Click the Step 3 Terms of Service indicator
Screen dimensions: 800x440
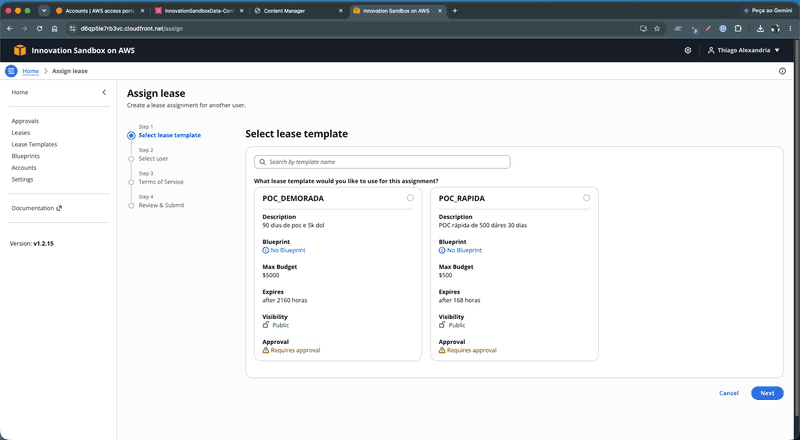(131, 182)
